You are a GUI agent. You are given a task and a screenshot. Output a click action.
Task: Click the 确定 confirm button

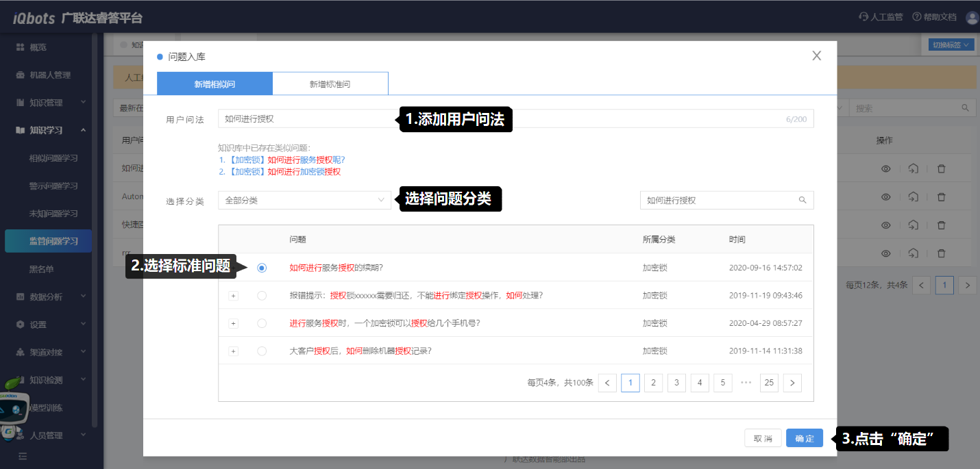click(x=805, y=439)
